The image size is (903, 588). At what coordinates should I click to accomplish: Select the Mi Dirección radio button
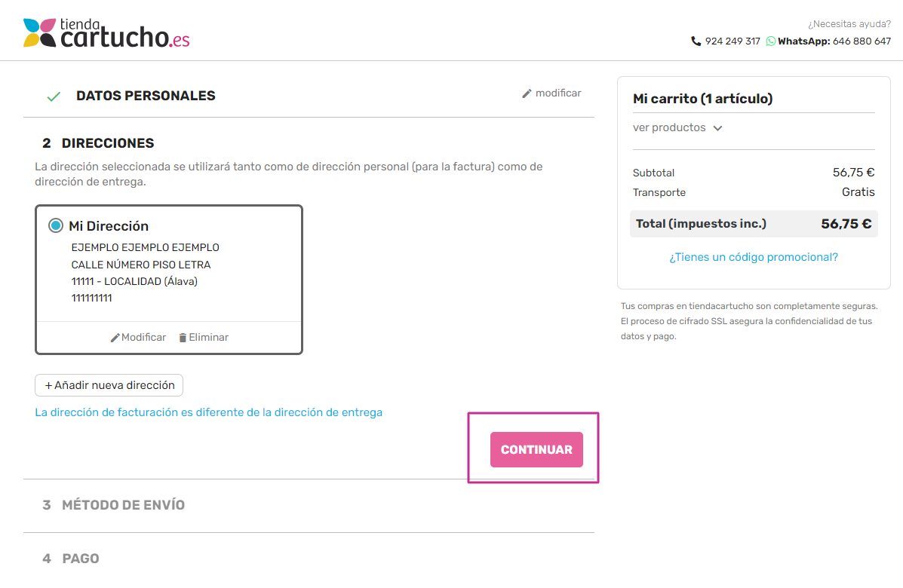click(x=56, y=225)
